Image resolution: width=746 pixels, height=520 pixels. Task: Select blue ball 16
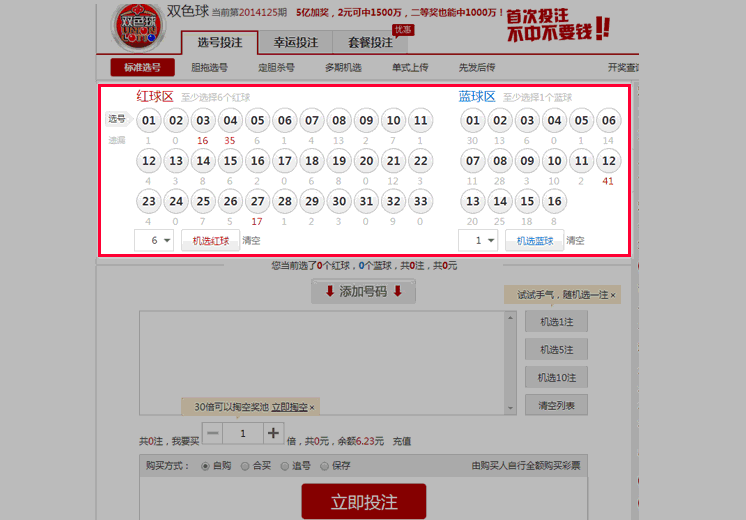(x=554, y=201)
